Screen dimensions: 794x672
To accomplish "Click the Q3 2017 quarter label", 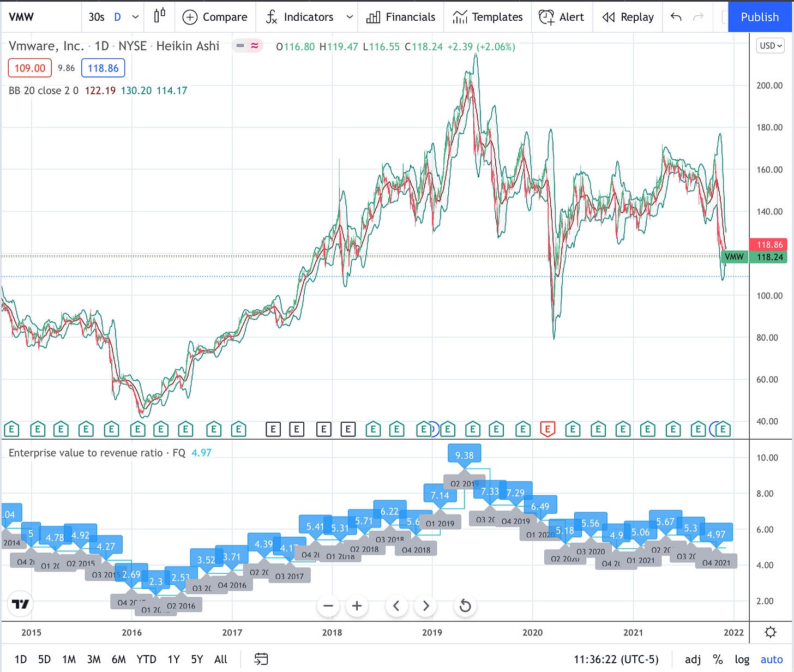I will (x=289, y=576).
